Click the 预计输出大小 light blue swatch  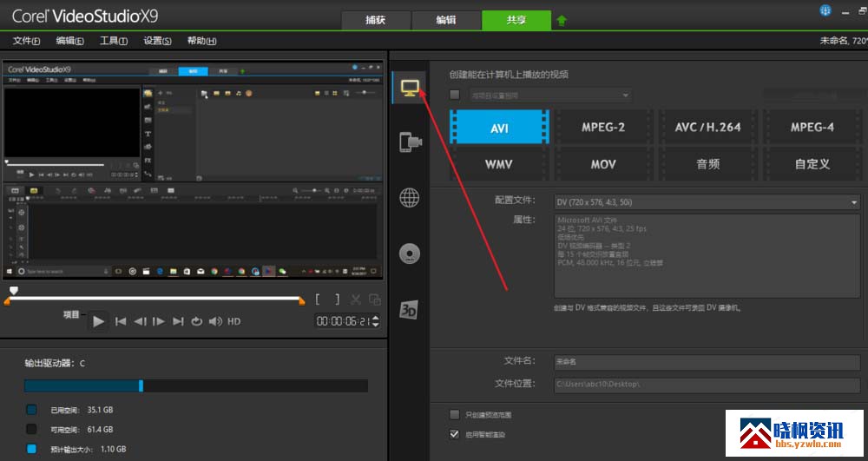point(31,449)
